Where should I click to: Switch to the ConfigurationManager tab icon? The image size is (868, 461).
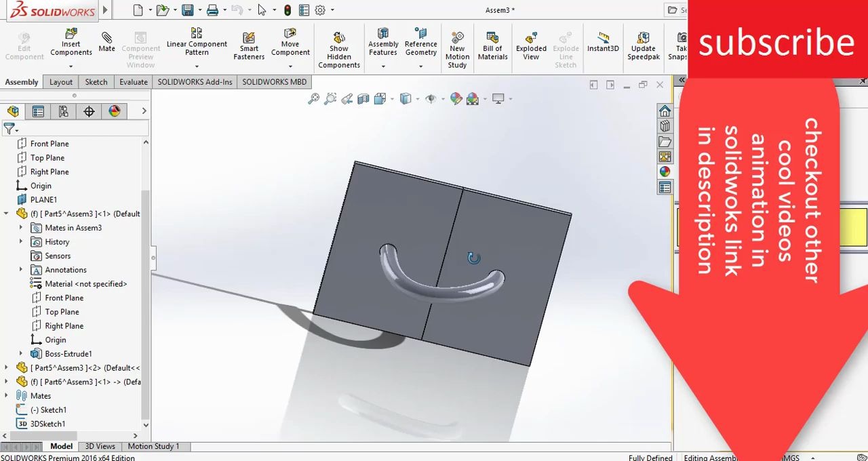[x=62, y=111]
